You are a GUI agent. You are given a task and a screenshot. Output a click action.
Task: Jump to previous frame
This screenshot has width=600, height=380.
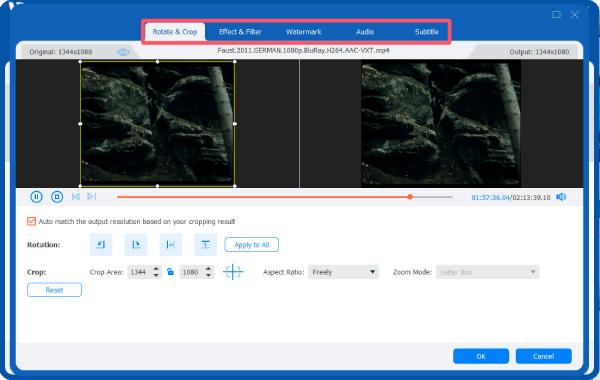pos(76,196)
